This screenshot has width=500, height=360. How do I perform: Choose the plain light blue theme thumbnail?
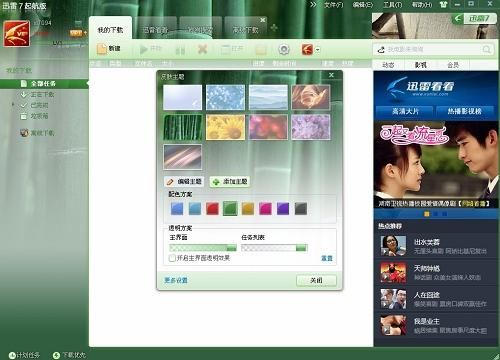point(182,97)
